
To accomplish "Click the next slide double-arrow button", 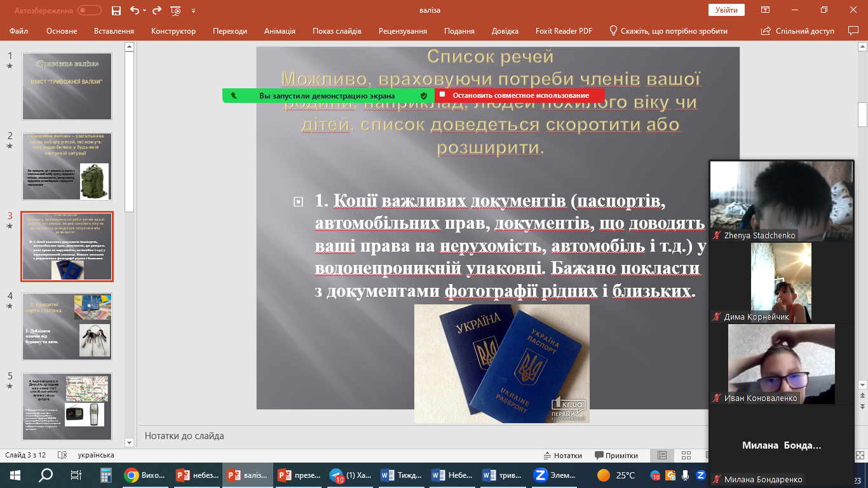I will tap(862, 405).
